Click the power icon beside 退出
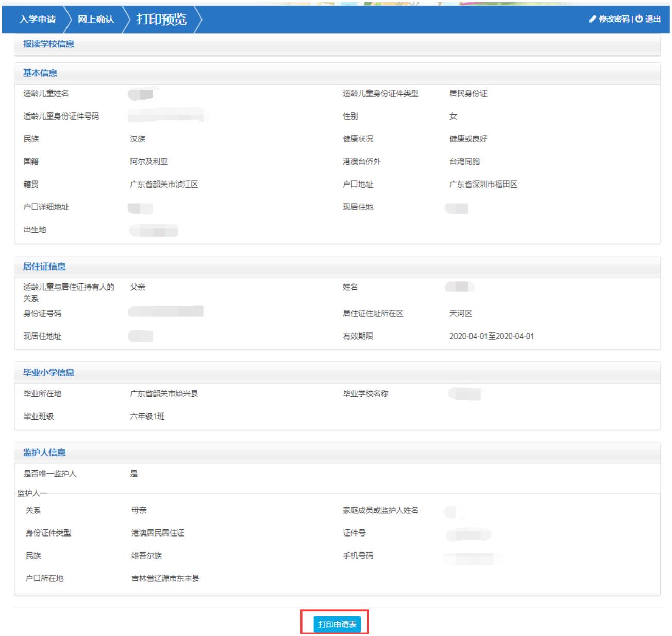 click(639, 19)
